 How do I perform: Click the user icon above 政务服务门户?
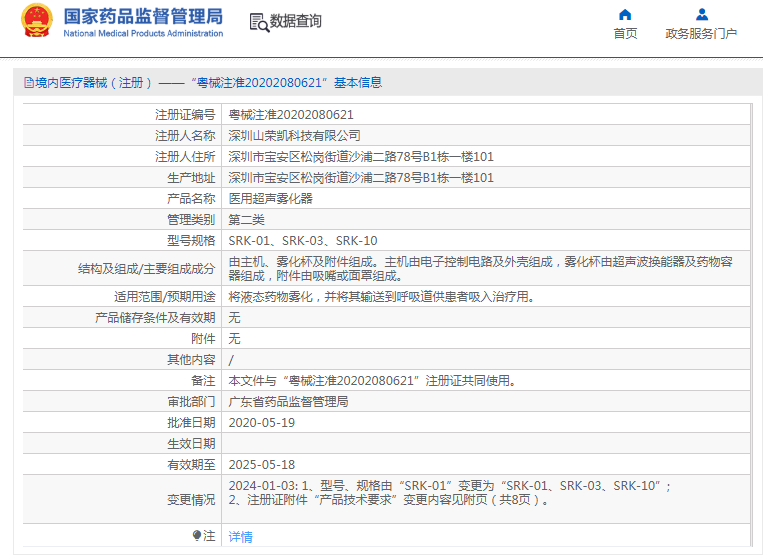click(701, 14)
